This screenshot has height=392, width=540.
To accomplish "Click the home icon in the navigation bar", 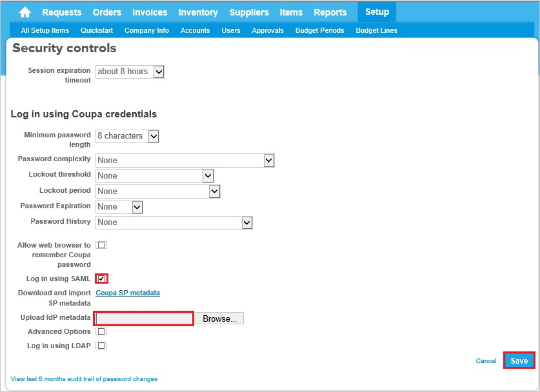I will [x=25, y=12].
